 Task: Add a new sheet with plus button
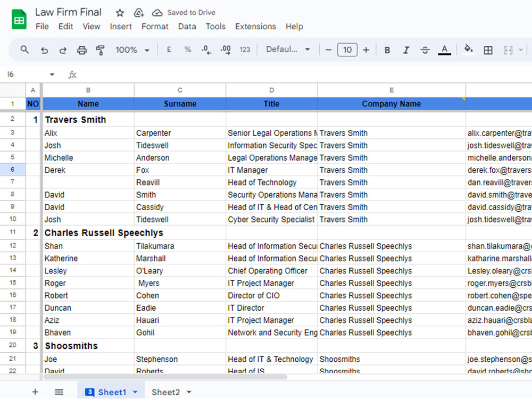click(x=35, y=392)
